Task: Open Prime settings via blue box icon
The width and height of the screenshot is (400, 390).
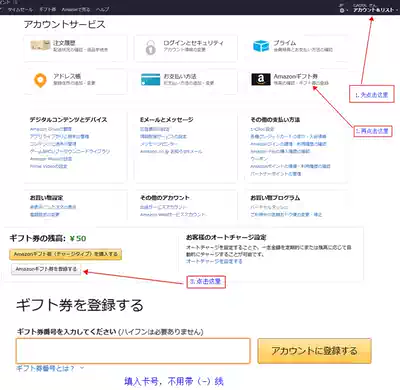Action: pyautogui.click(x=261, y=46)
